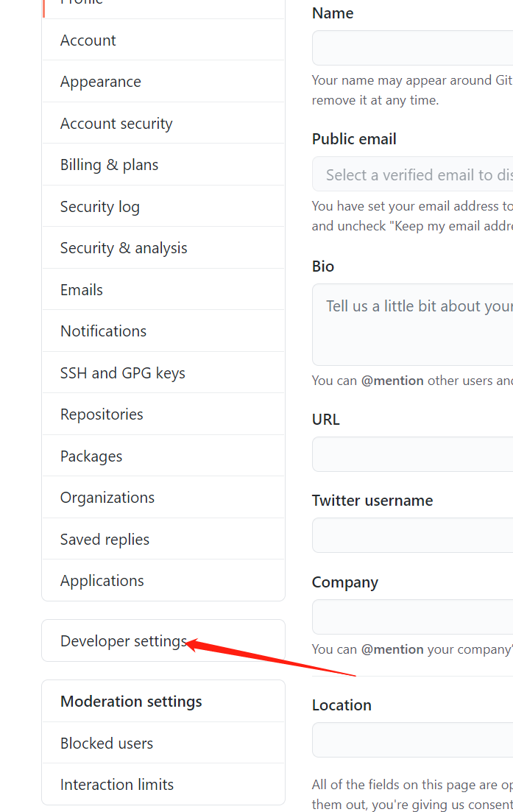Open Blocked users under Moderation settings

coord(107,744)
